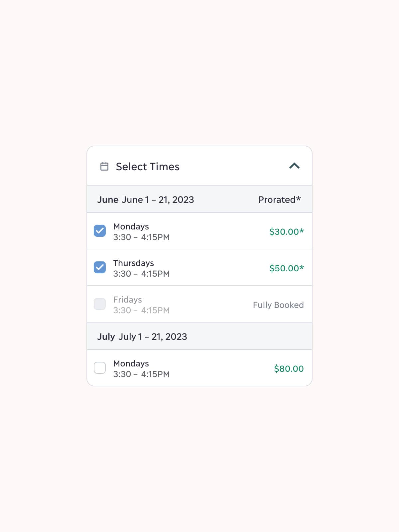Click the Prorated* label in June header
Screen dimensions: 399x532
tap(279, 199)
